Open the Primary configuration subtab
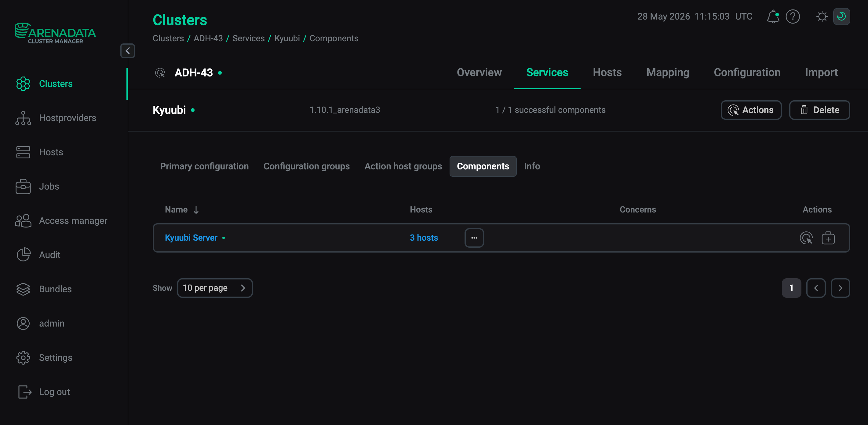Viewport: 868px width, 425px height. (x=204, y=166)
